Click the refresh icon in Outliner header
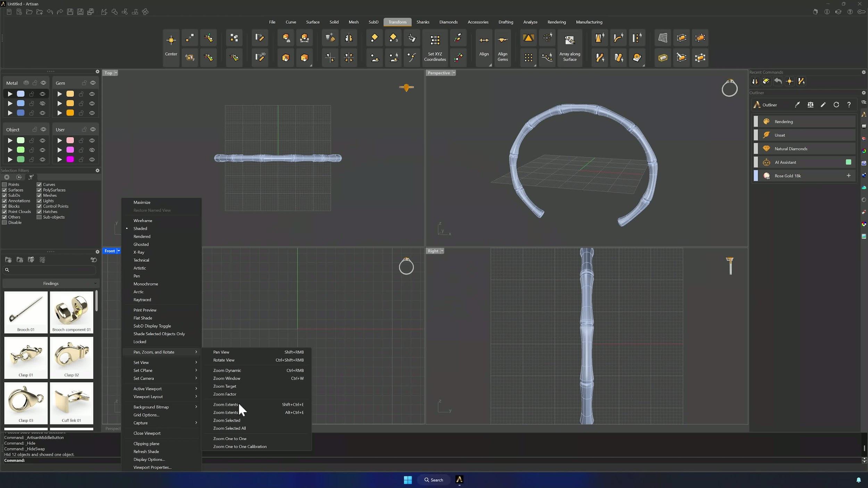 pyautogui.click(x=836, y=105)
